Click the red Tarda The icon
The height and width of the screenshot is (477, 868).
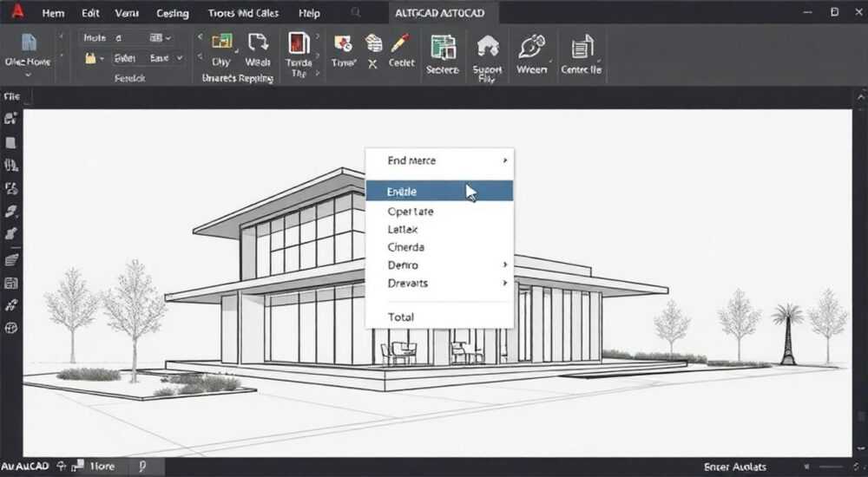pos(299,42)
